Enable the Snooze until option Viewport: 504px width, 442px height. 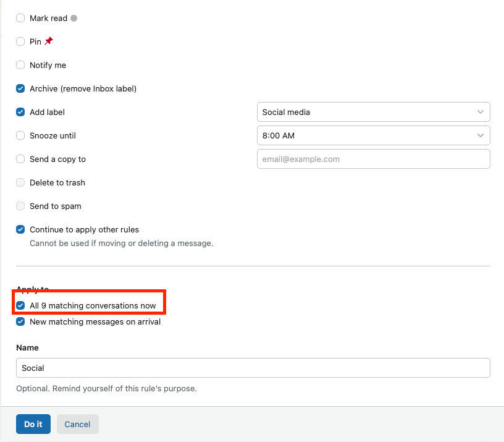[20, 135]
